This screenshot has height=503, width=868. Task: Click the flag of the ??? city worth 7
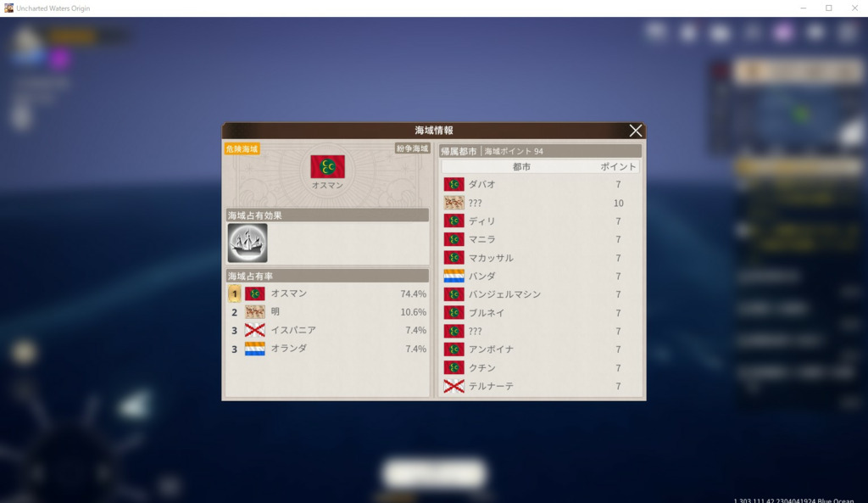point(454,331)
